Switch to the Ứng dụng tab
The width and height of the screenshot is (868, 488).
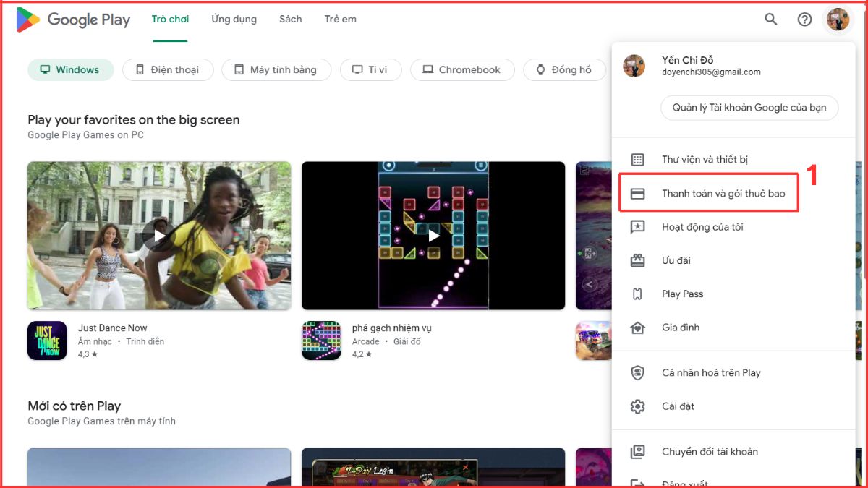[x=234, y=20]
